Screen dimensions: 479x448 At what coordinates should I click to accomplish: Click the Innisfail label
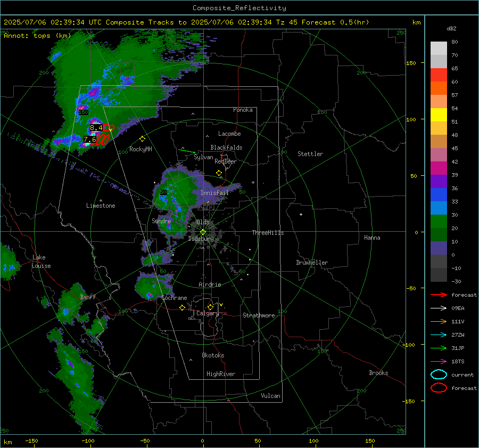coord(214,193)
